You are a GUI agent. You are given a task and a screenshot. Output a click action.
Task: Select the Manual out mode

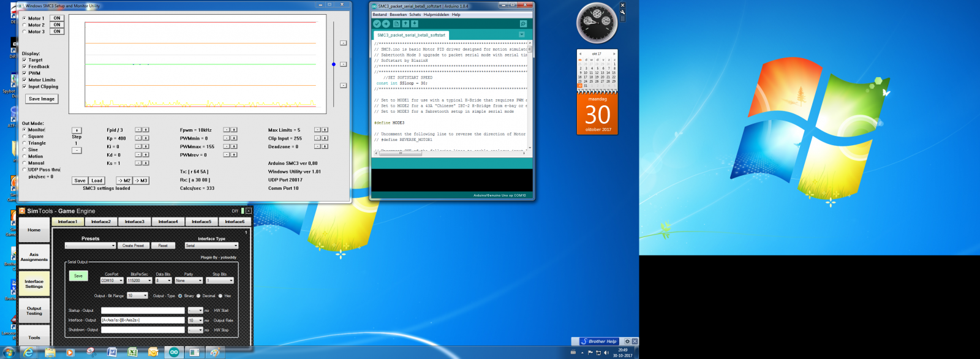(24, 163)
